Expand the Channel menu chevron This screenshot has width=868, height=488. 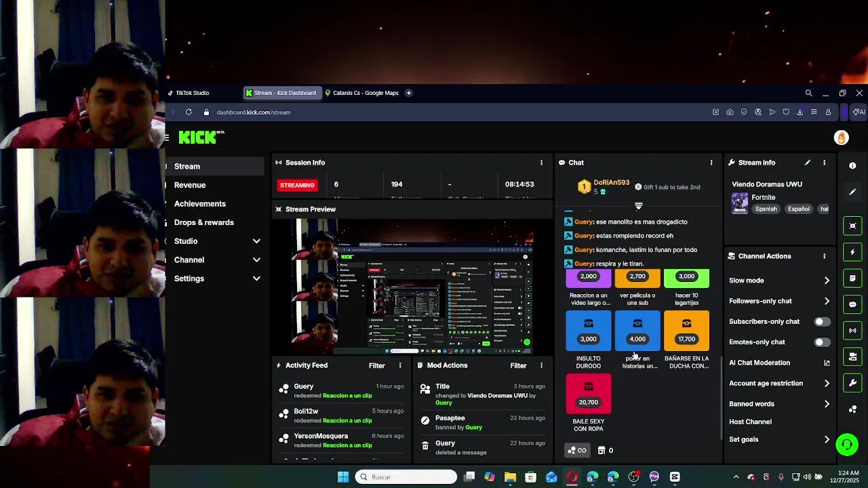tap(256, 260)
